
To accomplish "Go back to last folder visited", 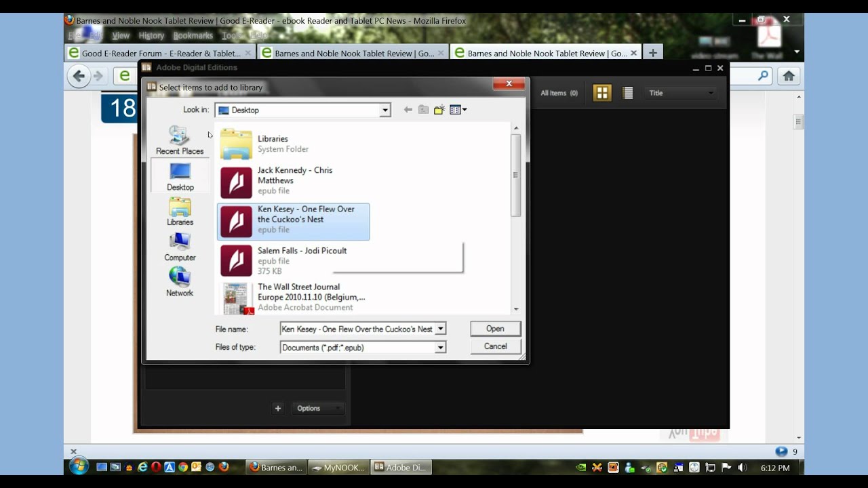I will point(408,110).
